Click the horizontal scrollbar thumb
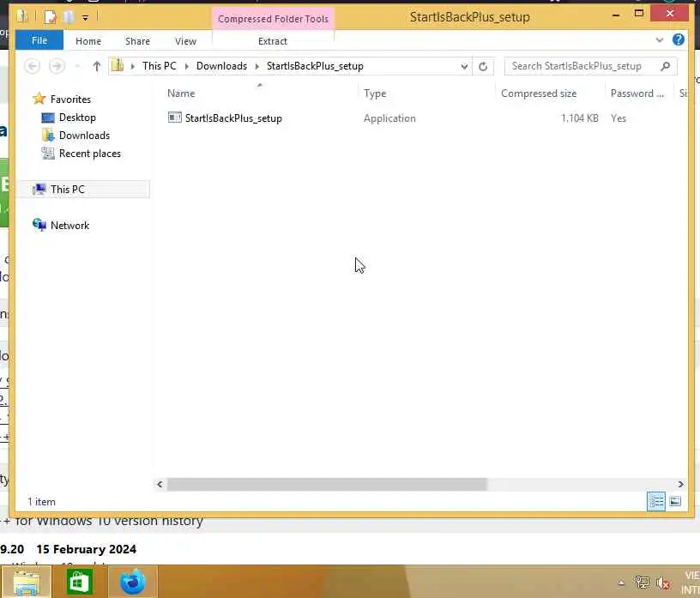Viewport: 700px width, 598px height. pyautogui.click(x=327, y=484)
